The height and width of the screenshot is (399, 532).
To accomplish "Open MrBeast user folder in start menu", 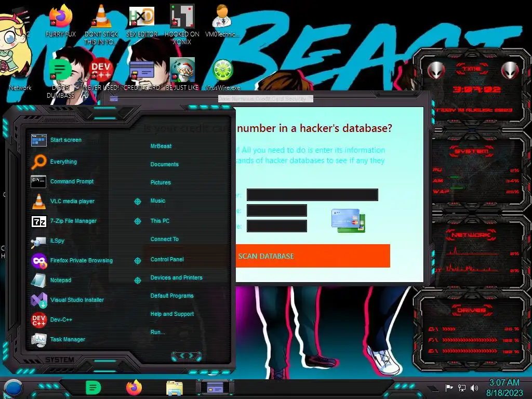I will (x=161, y=146).
